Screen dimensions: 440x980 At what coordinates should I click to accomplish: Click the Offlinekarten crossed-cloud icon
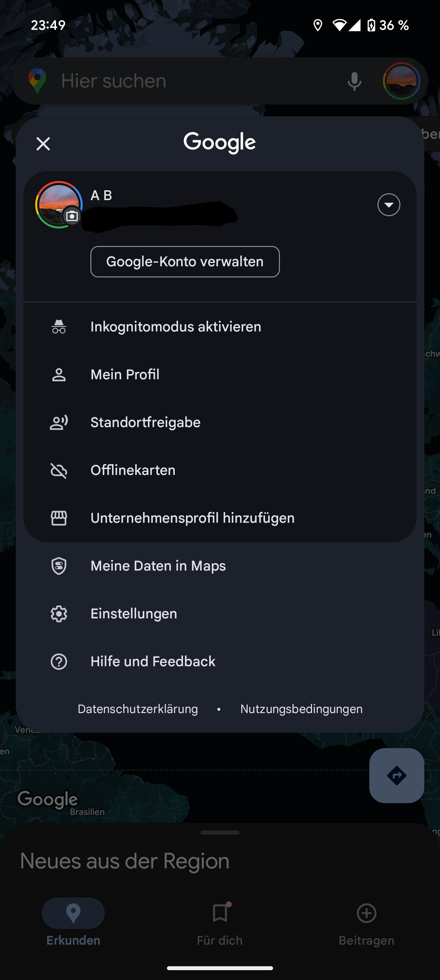pyautogui.click(x=59, y=470)
